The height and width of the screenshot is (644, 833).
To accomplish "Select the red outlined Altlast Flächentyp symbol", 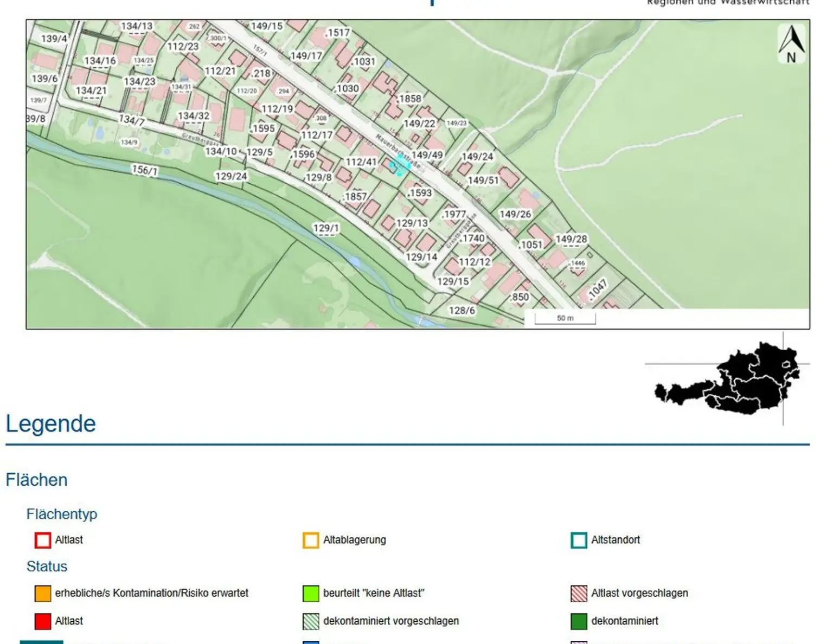I will pyautogui.click(x=43, y=540).
